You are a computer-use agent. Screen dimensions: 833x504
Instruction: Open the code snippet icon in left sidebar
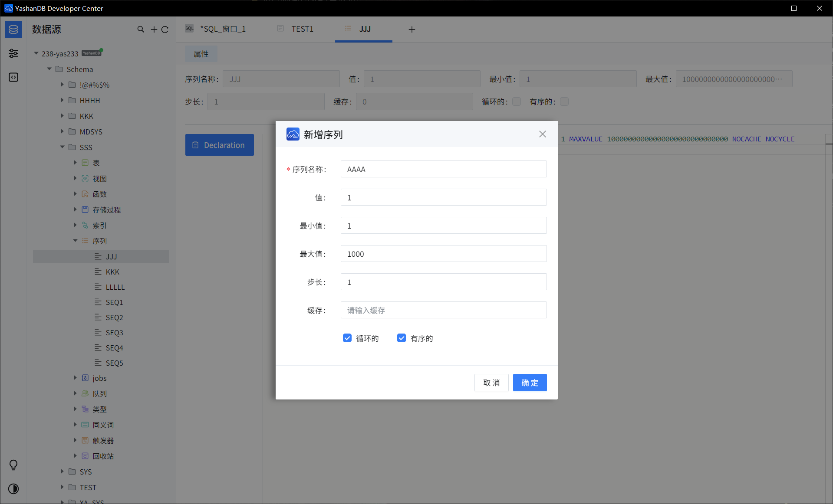(x=13, y=77)
